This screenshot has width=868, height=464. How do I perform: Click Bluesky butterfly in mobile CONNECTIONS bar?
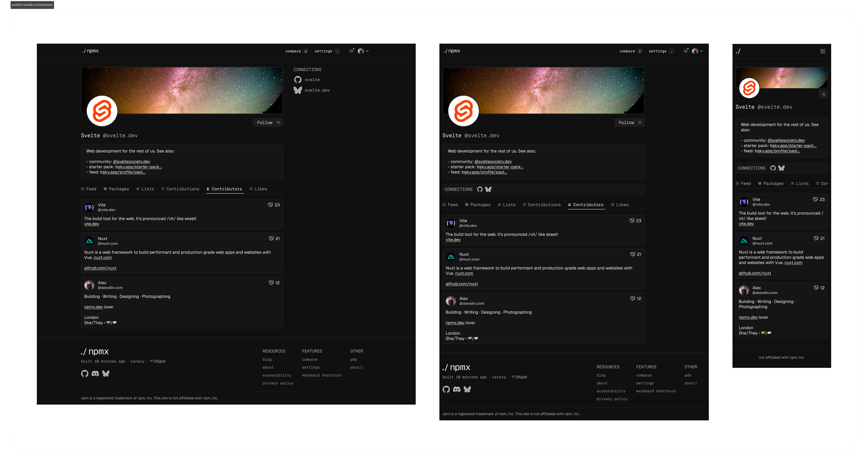point(781,168)
